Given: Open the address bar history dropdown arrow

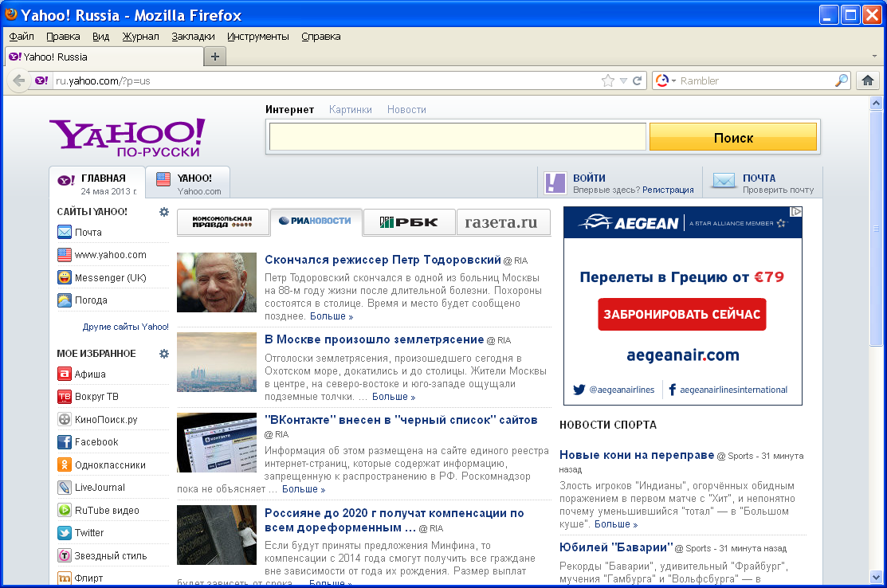Looking at the screenshot, I should click(623, 80).
